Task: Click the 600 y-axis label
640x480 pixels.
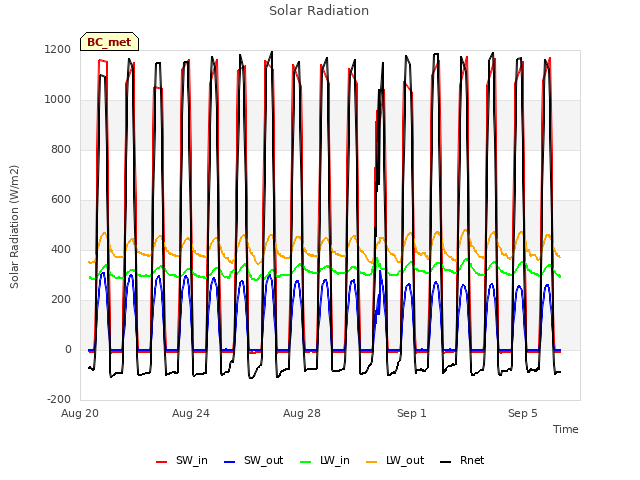Action: pyautogui.click(x=61, y=200)
